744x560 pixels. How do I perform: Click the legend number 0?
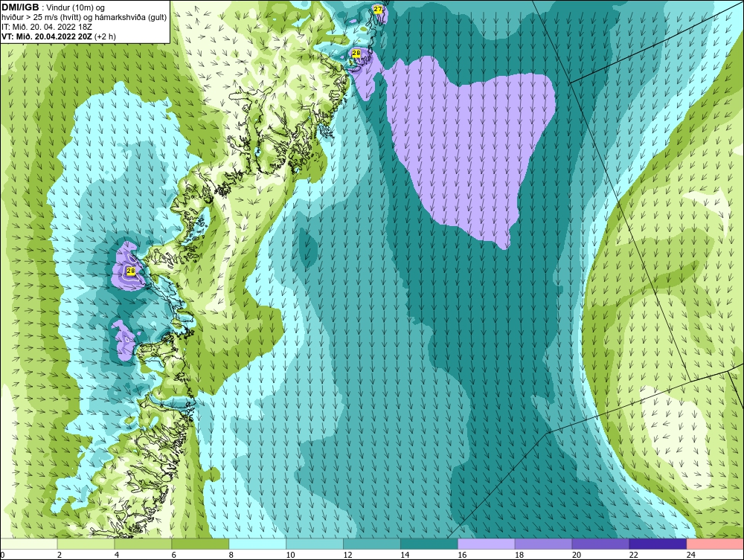[2, 555]
